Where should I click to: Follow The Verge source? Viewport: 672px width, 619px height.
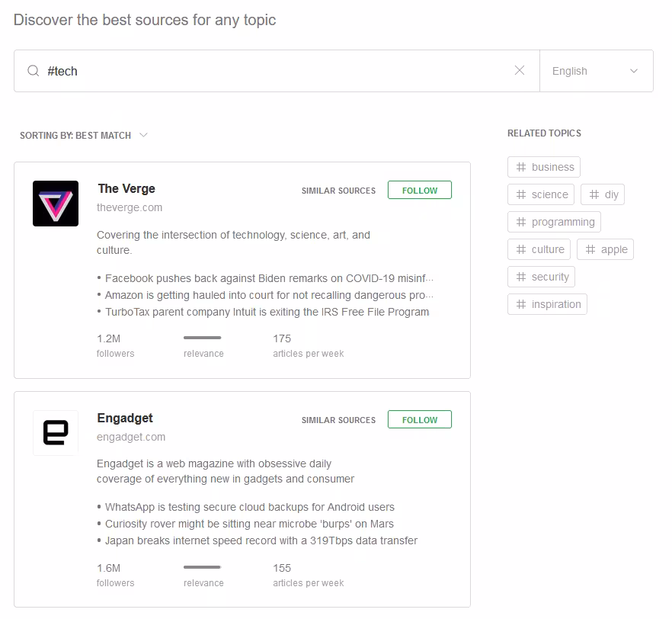click(x=420, y=191)
